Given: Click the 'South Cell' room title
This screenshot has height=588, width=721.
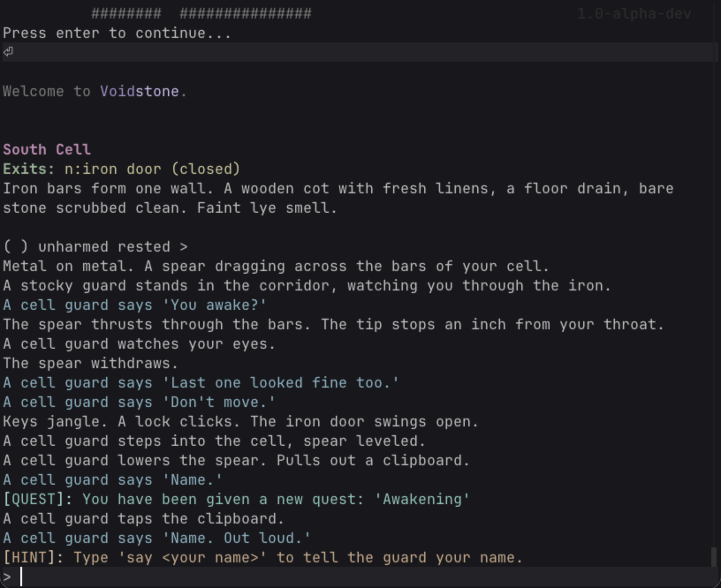Looking at the screenshot, I should (47, 150).
